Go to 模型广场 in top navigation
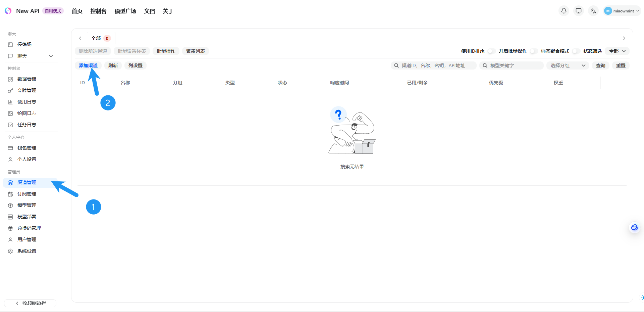The width and height of the screenshot is (644, 312). 125,11
